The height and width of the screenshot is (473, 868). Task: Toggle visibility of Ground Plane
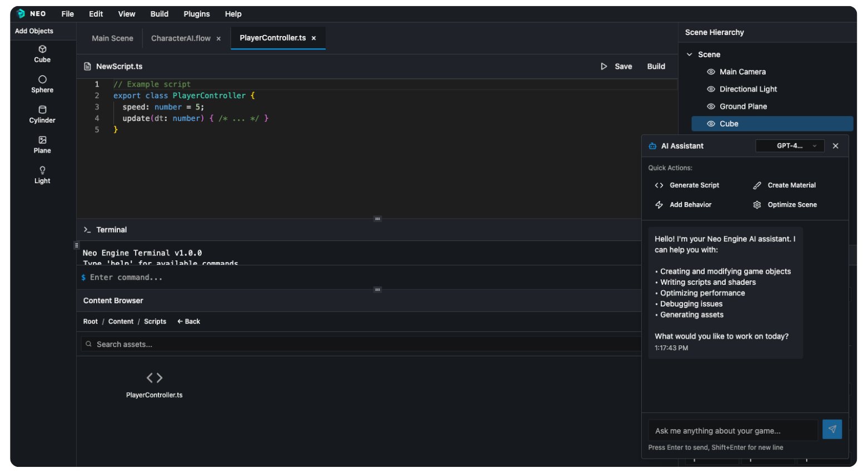(x=711, y=107)
